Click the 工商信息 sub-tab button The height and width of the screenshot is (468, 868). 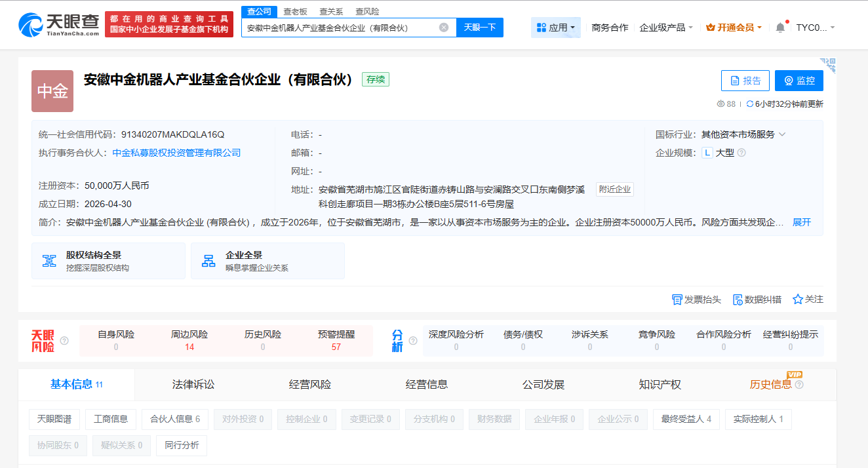click(x=111, y=419)
